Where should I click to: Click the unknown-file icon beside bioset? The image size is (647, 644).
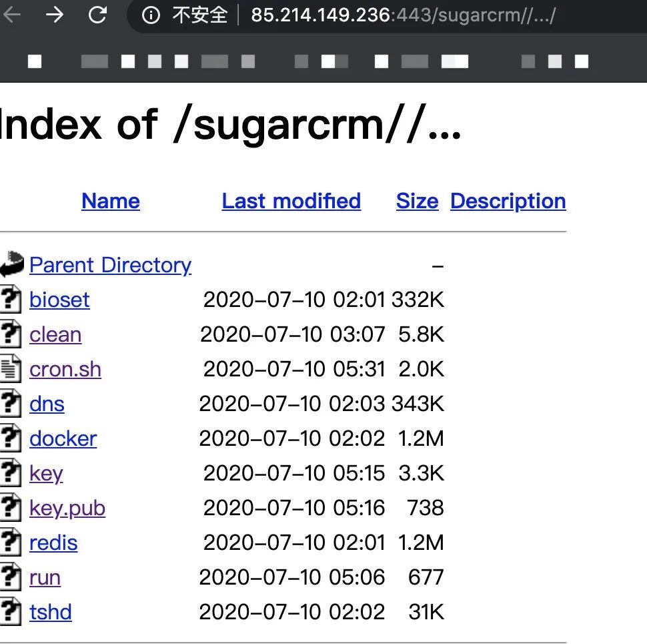(11, 299)
